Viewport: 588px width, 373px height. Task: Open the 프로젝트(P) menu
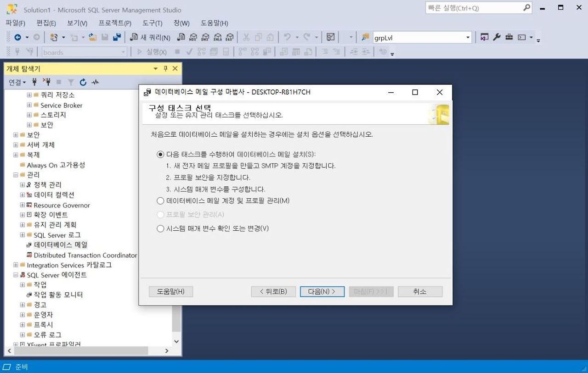(x=115, y=23)
